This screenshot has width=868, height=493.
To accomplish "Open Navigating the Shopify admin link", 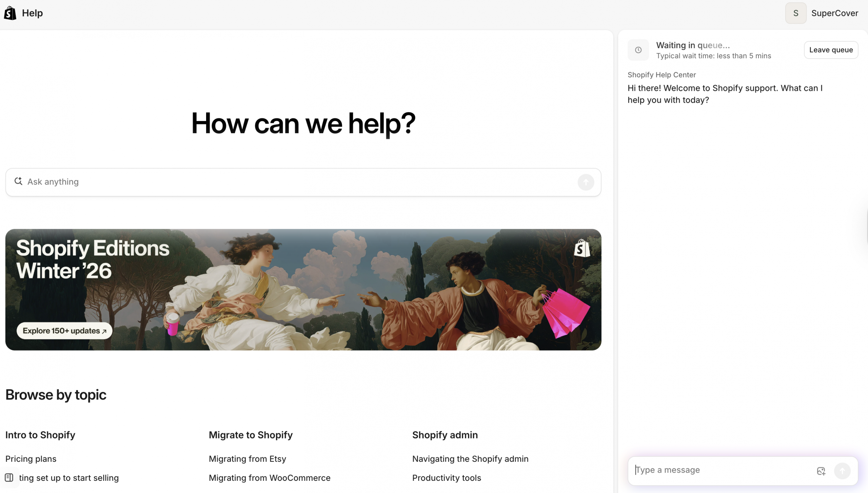I will [x=470, y=459].
